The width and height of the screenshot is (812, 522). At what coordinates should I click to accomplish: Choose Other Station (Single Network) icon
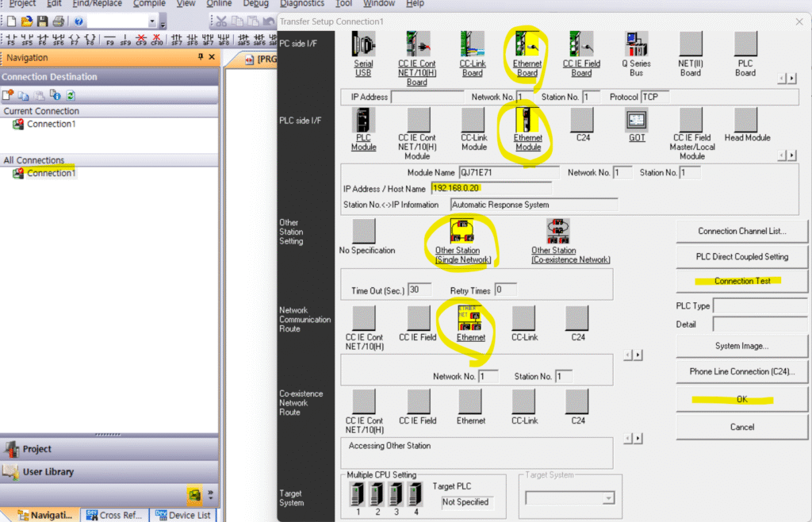pos(462,232)
